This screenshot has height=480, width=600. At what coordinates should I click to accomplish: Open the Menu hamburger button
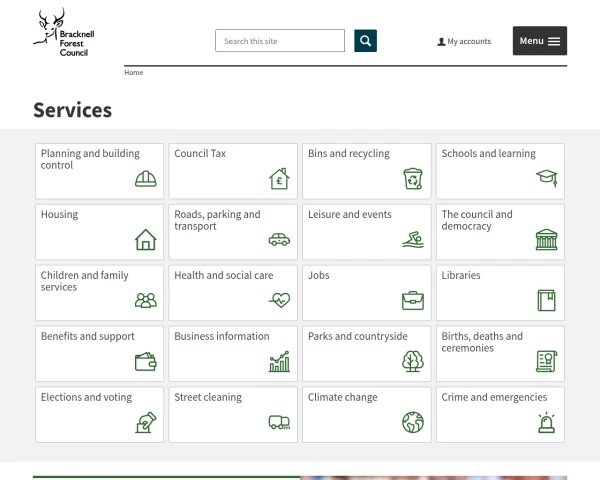pyautogui.click(x=540, y=41)
